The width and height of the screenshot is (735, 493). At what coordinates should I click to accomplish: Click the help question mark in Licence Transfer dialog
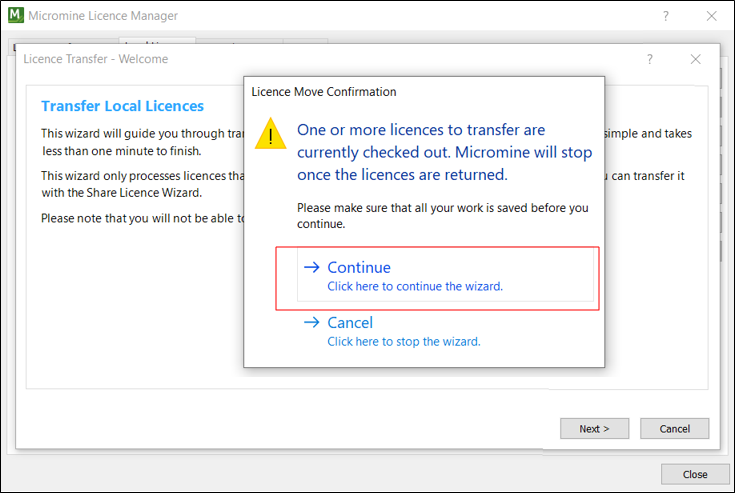tap(650, 59)
